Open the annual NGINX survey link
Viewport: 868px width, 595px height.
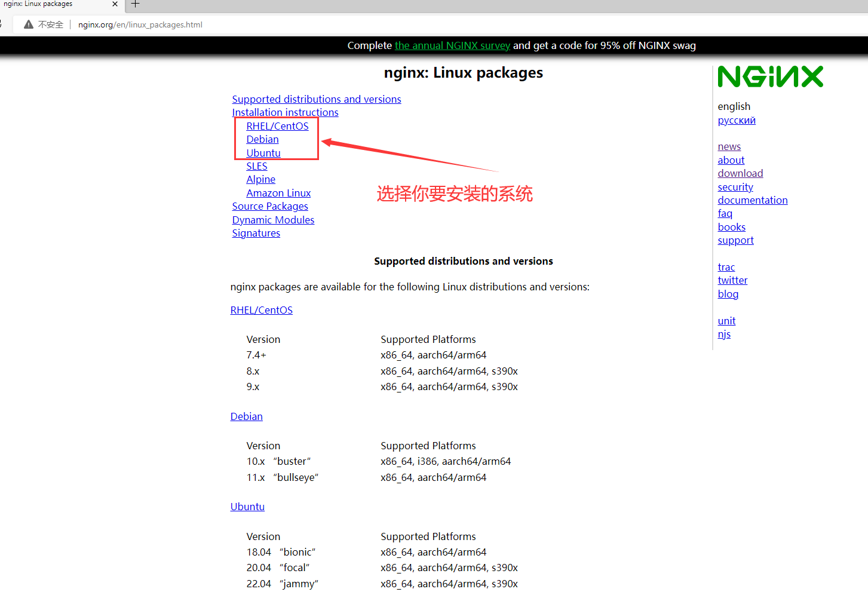point(452,45)
